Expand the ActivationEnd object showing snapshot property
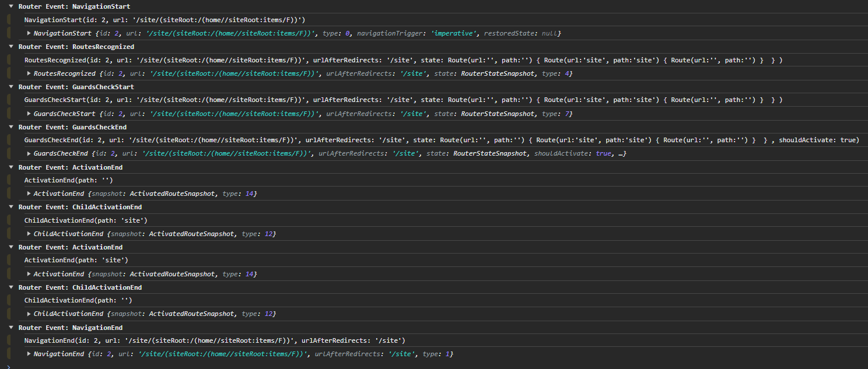868x369 pixels. pos(29,193)
